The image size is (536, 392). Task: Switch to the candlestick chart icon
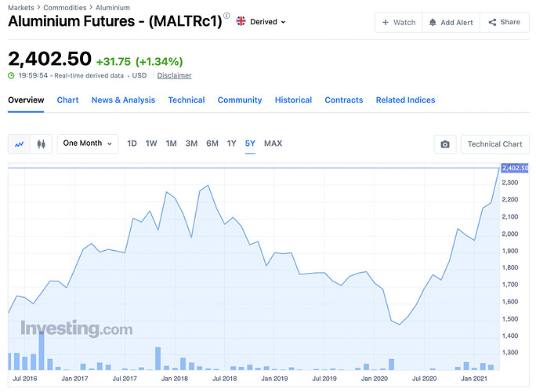41,143
